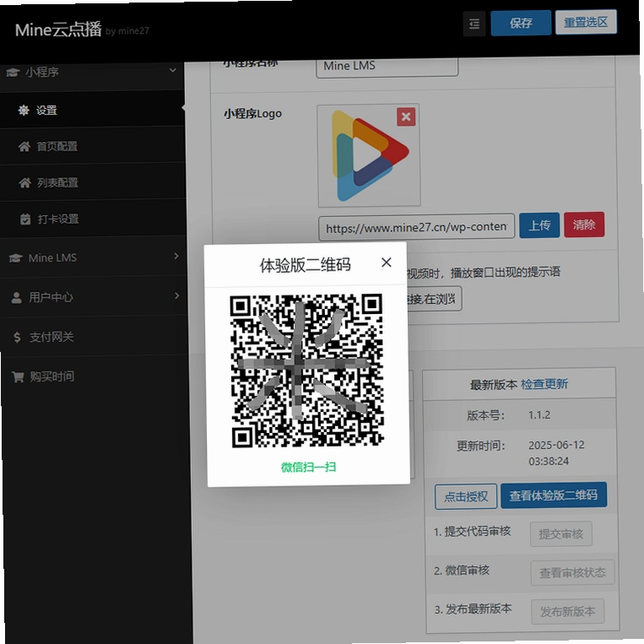
Task: Click the version number 1.1.2
Action: tap(539, 415)
